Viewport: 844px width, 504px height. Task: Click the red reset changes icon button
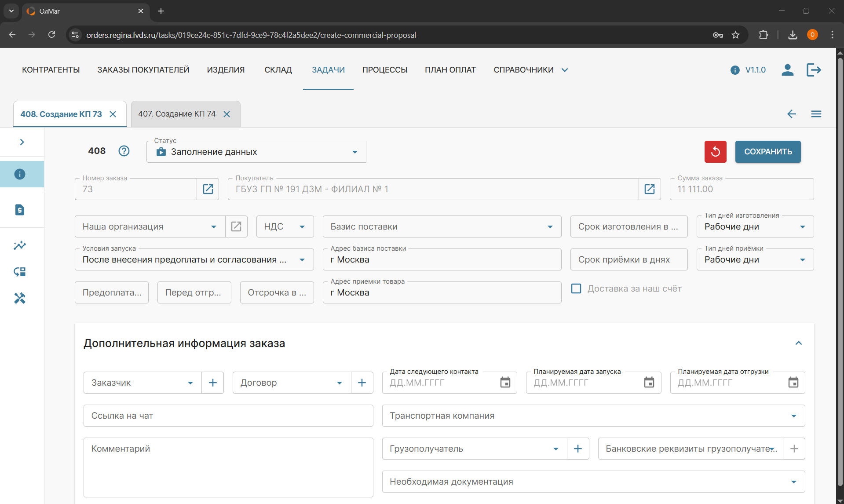715,152
